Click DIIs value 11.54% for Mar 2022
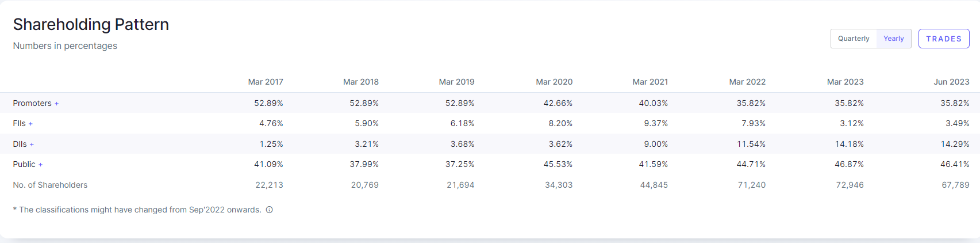The image size is (980, 243). click(x=751, y=144)
